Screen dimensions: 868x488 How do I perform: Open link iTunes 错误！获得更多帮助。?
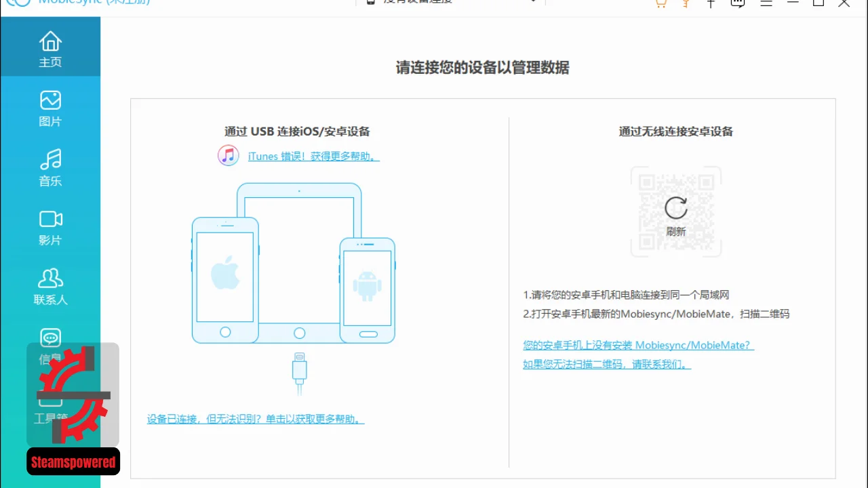point(313,156)
